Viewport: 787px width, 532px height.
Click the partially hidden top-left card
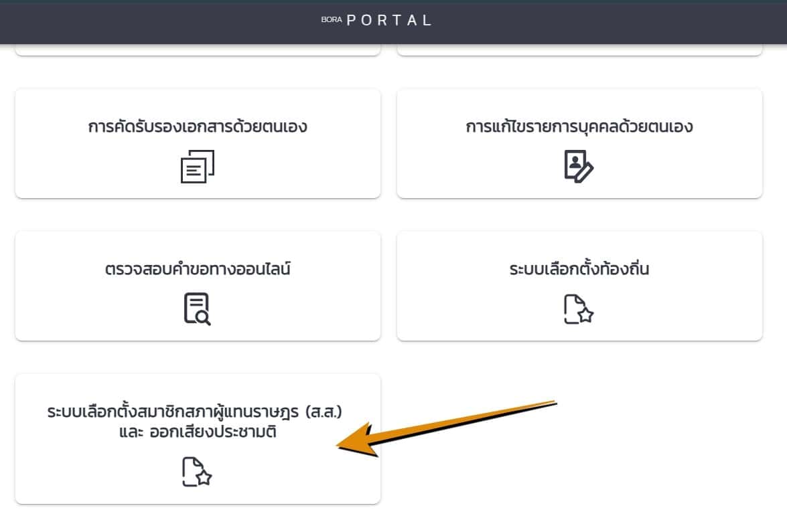[198, 50]
